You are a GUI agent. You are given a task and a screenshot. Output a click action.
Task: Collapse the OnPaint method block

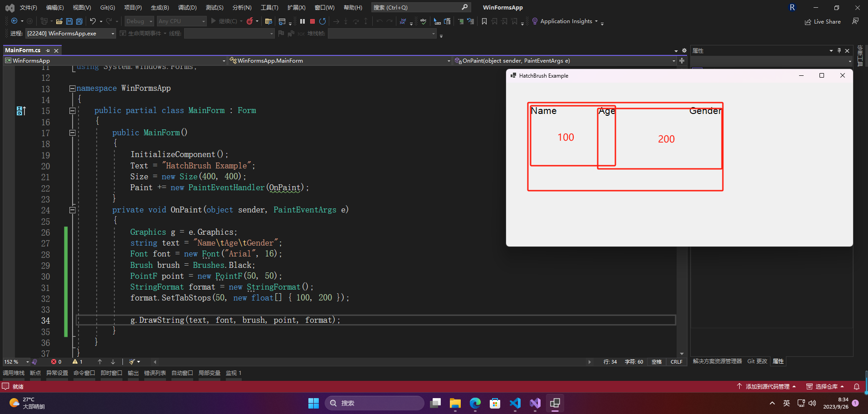pos(72,210)
